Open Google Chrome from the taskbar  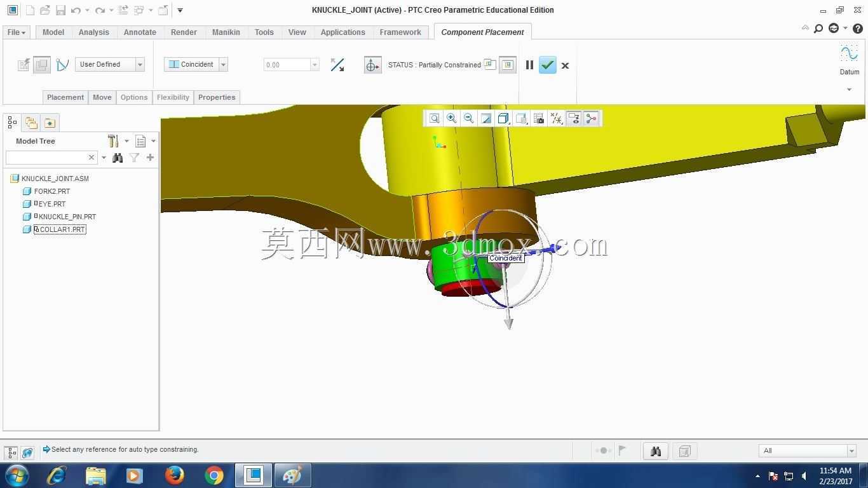pos(214,475)
